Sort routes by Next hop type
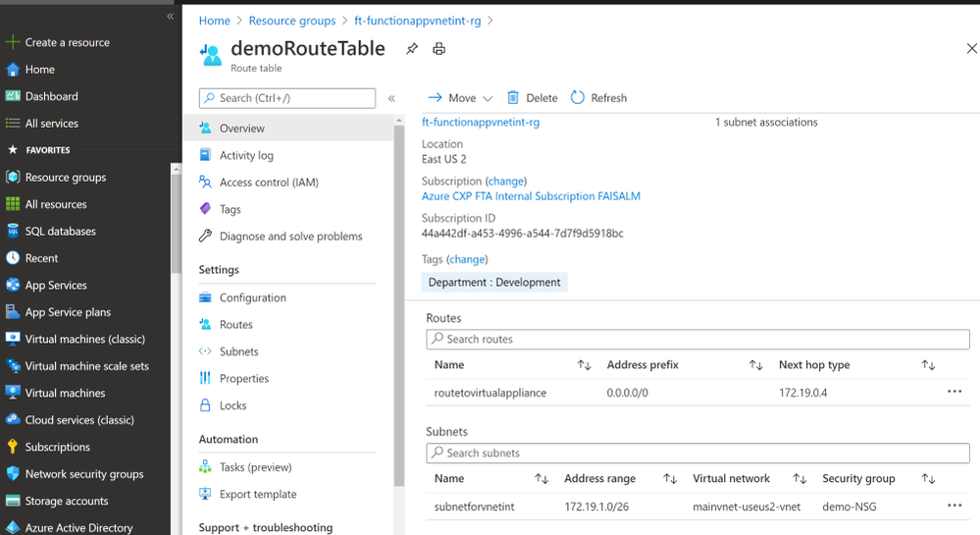Screen dimensions: 980x535 pos(928,365)
